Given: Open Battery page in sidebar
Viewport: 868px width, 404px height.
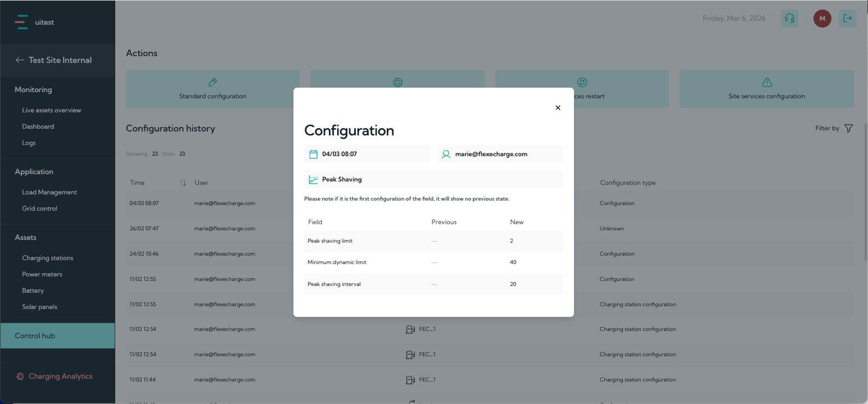Looking at the screenshot, I should 33,290.
